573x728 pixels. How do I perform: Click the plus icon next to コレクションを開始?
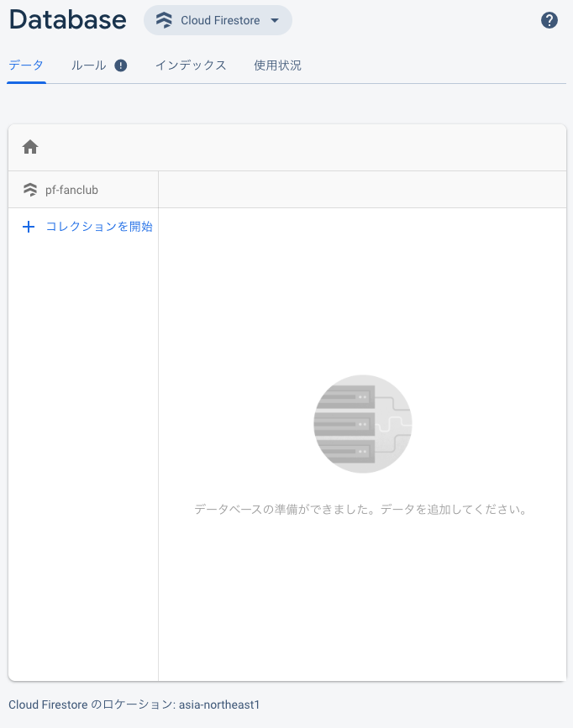(x=29, y=227)
